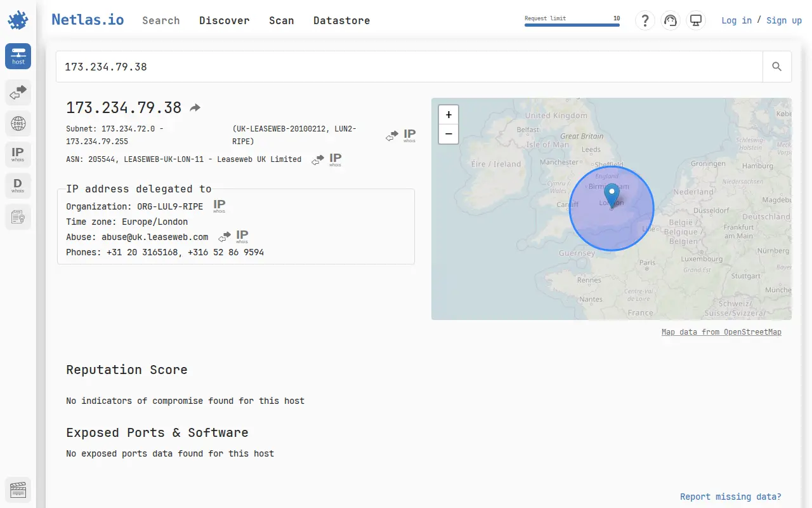Click responses arrows icon beside abuse email

[225, 237]
